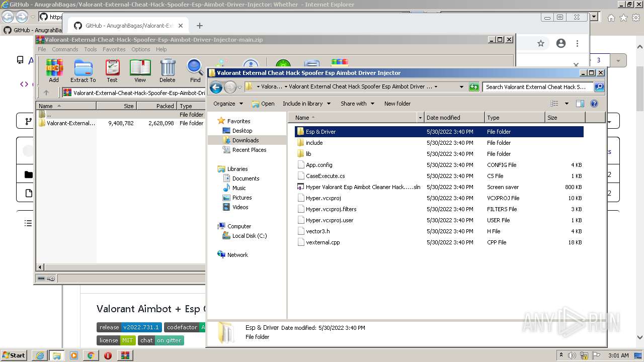Open IE home icon
The image size is (644, 362).
tap(611, 18)
